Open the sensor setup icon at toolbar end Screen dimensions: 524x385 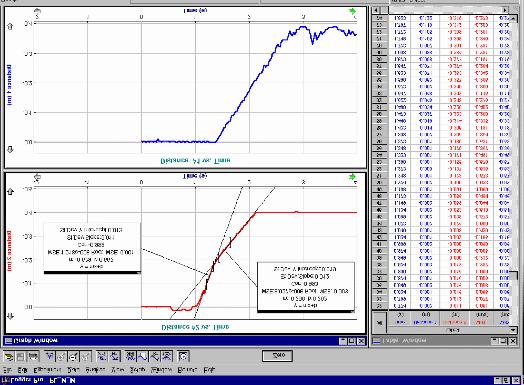pos(183,357)
